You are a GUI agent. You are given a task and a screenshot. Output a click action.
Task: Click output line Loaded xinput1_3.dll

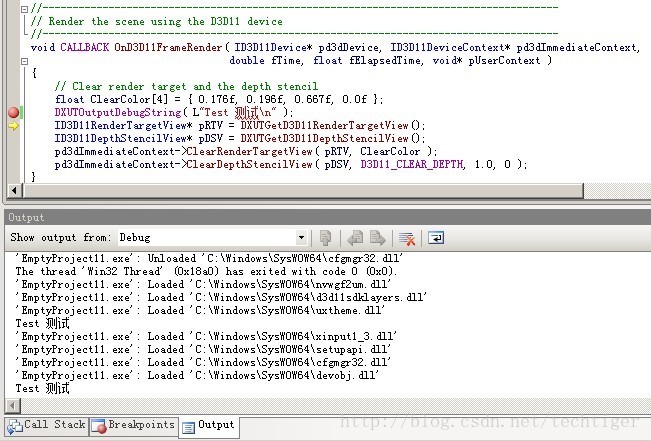(206, 336)
